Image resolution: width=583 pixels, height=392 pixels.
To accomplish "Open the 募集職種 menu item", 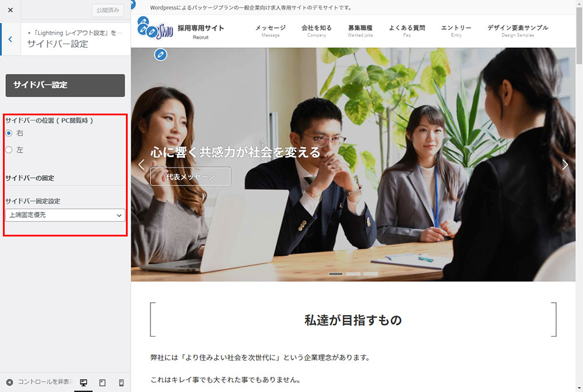I will point(360,31).
